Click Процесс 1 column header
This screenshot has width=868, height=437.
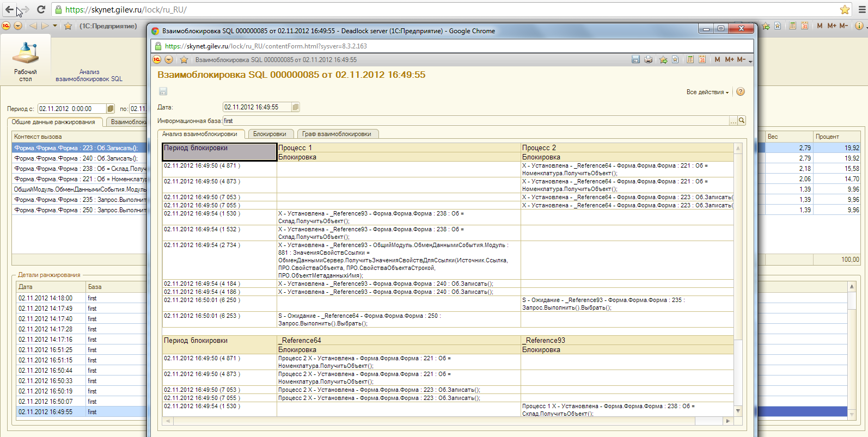(399, 147)
